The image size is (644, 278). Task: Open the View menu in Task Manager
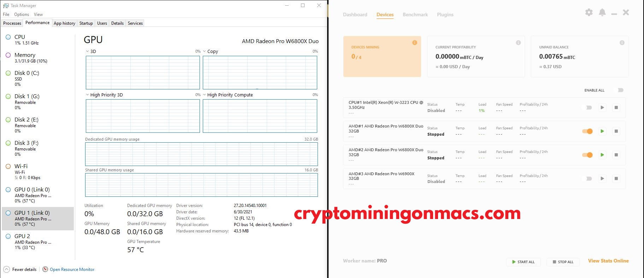tap(38, 14)
